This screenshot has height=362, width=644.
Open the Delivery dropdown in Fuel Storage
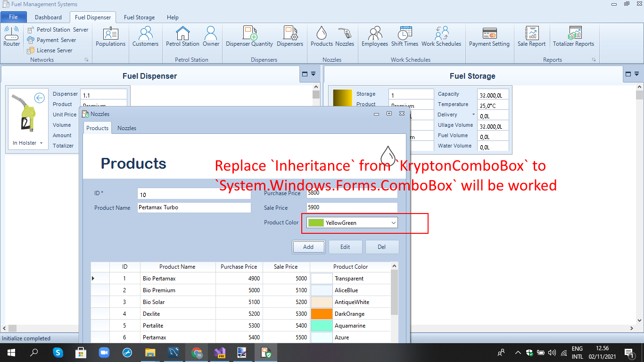point(474,115)
